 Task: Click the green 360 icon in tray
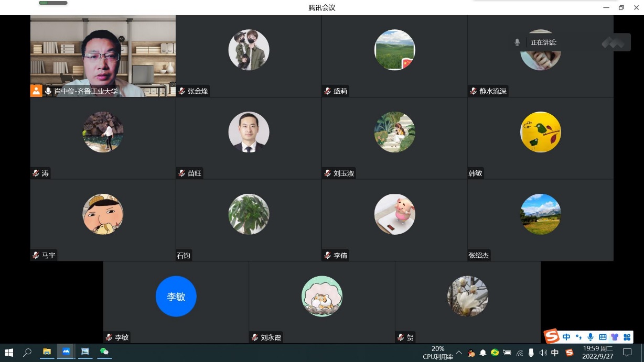coord(495,353)
